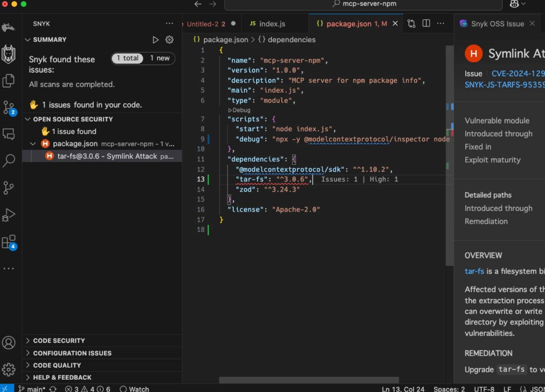Select the '1 new' issues filter

click(160, 58)
